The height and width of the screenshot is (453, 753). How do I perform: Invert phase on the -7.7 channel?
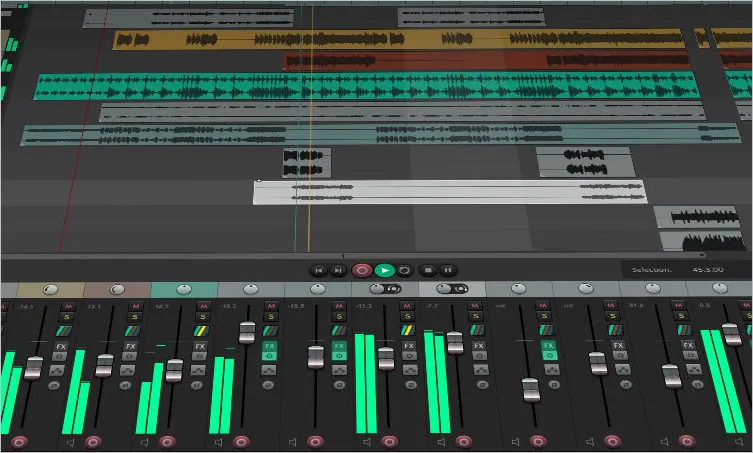click(x=483, y=385)
